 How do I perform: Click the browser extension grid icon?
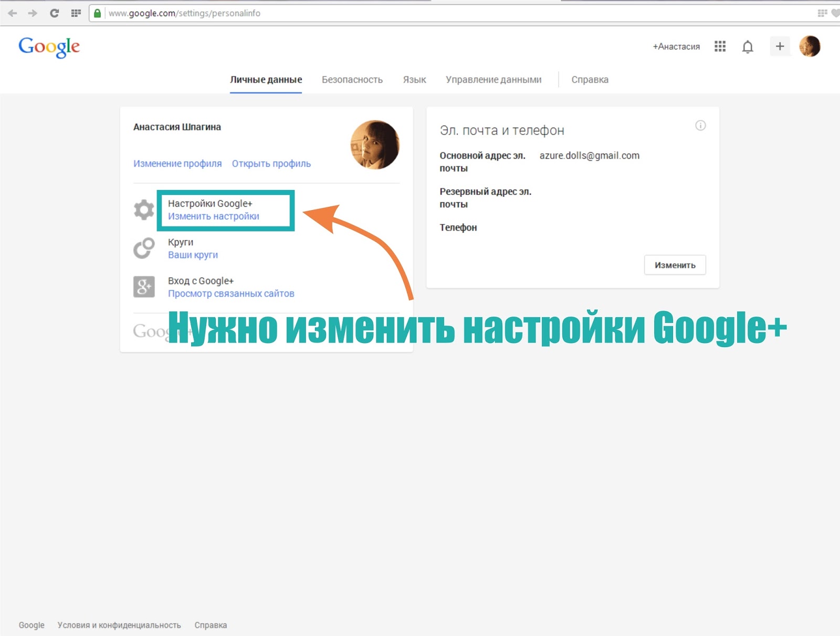coord(822,13)
